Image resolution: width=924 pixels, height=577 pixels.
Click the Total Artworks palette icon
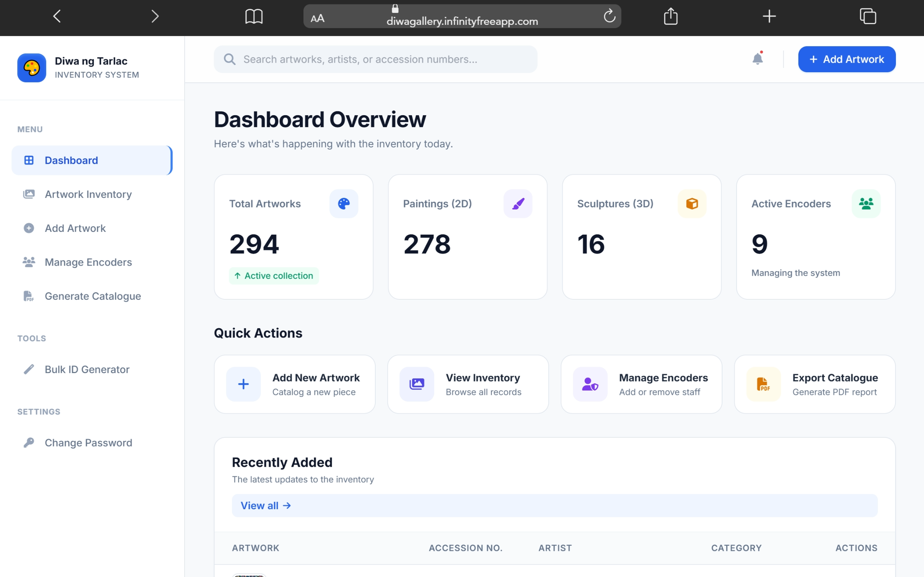(344, 204)
